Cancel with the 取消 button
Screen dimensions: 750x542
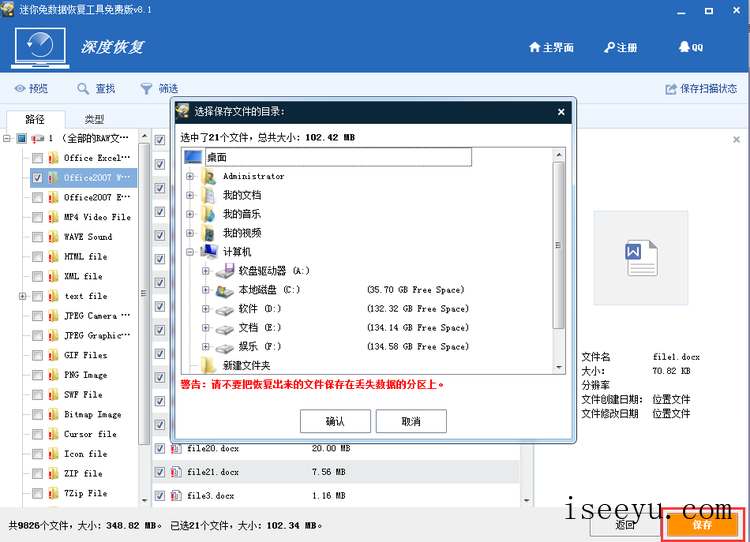[x=411, y=421]
